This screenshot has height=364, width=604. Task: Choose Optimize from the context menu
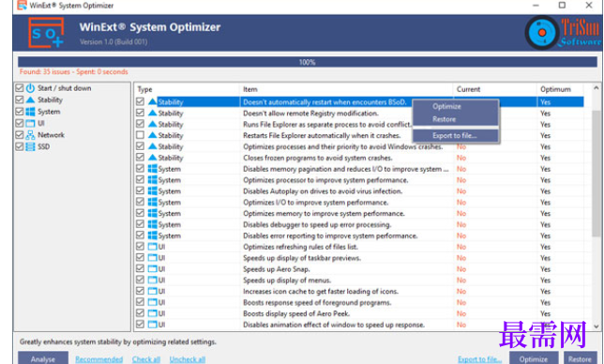455,106
